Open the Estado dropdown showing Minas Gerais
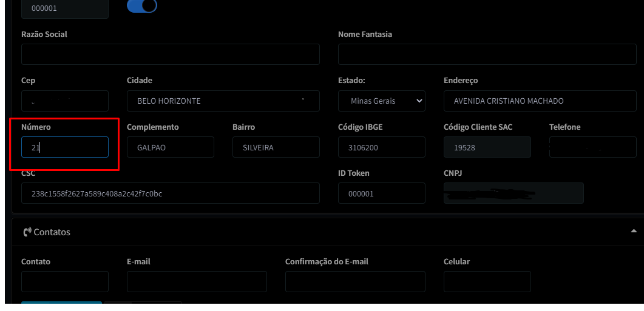 point(382,101)
